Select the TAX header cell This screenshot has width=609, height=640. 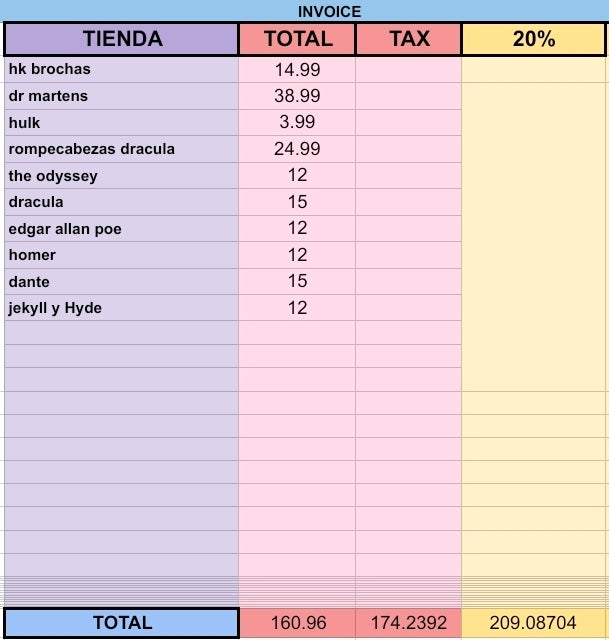click(409, 39)
